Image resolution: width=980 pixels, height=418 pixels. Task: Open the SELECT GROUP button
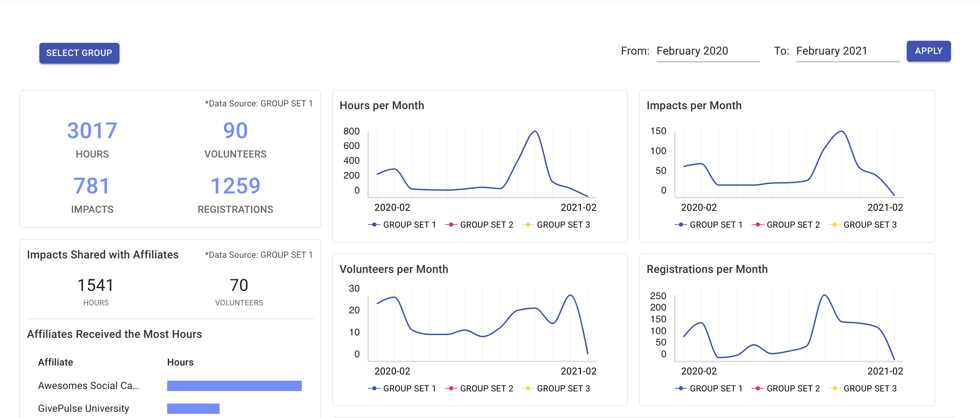(x=79, y=53)
